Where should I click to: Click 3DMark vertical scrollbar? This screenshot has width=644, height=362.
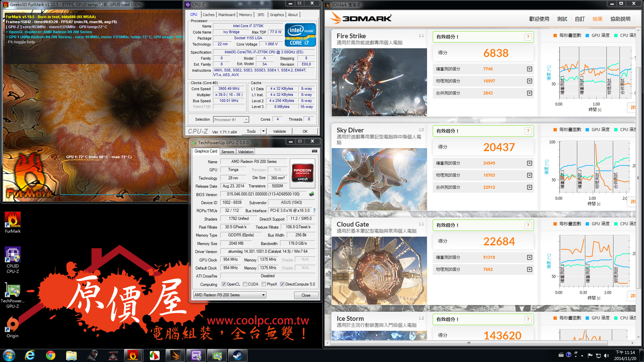(x=639, y=178)
